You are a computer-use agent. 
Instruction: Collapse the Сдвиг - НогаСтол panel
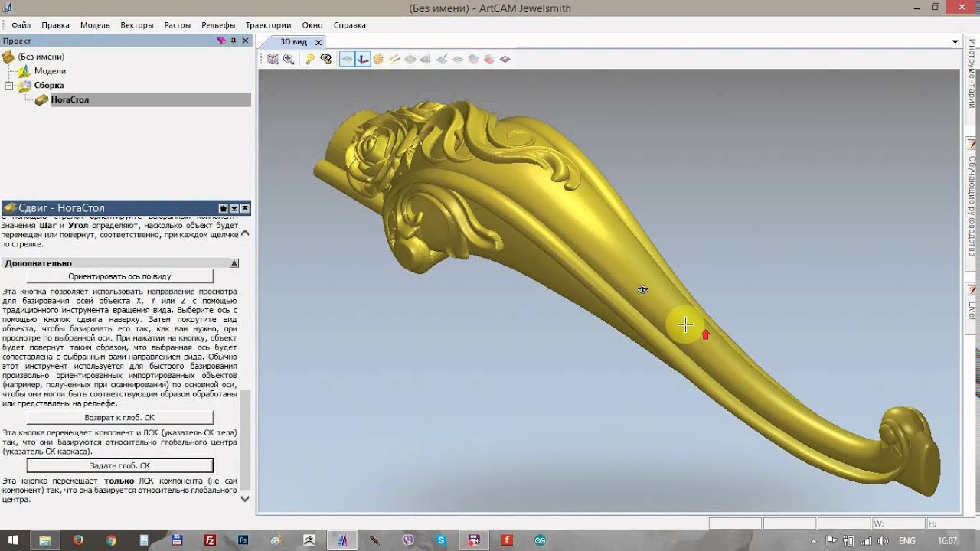click(245, 208)
